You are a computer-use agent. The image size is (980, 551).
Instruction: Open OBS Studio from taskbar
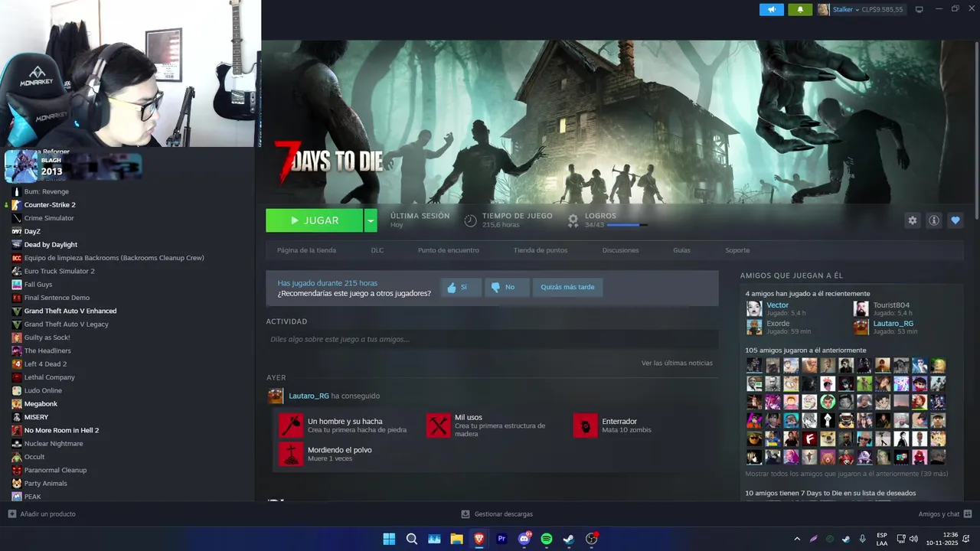591,539
